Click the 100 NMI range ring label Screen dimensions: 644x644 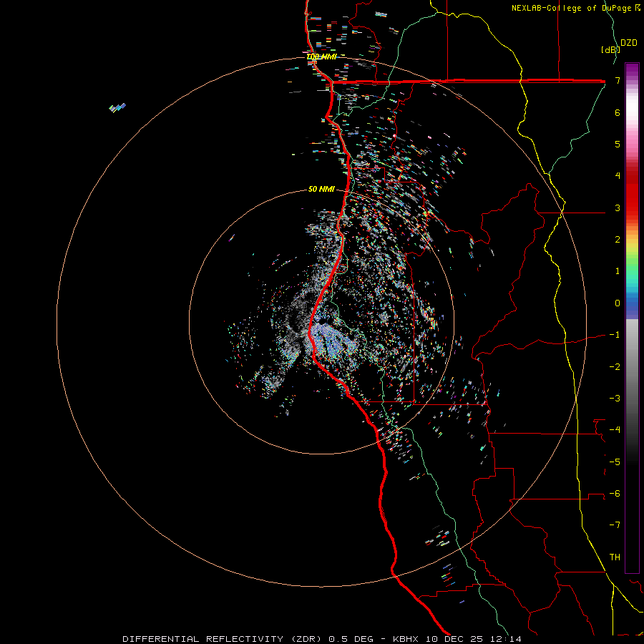pos(321,57)
